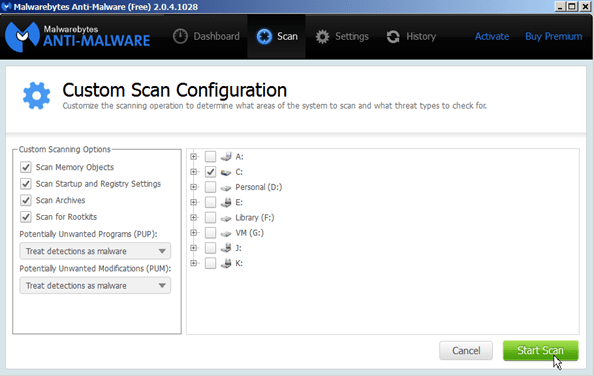The width and height of the screenshot is (594, 376).
Task: Check the Personal (D:) drive checkbox
Action: coord(210,187)
